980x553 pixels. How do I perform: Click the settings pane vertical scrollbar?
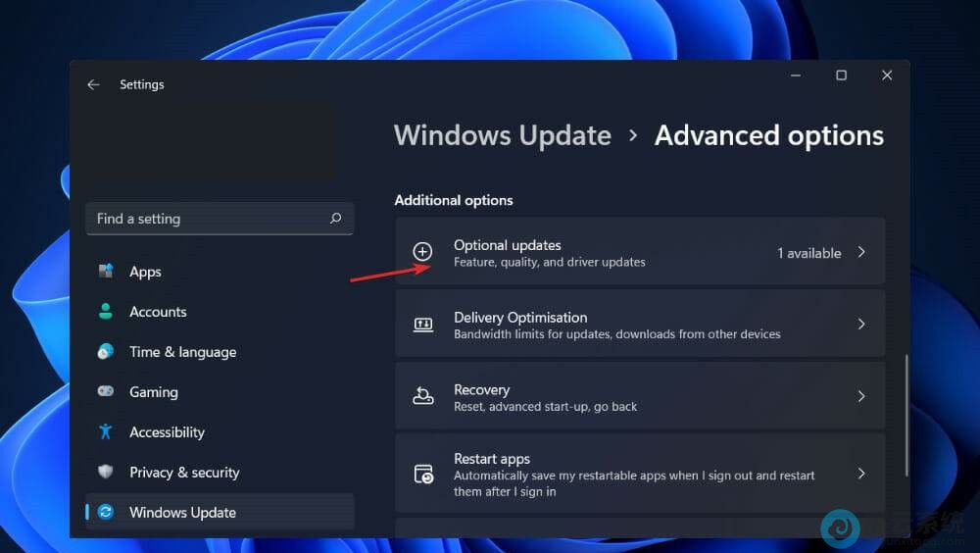(x=906, y=416)
